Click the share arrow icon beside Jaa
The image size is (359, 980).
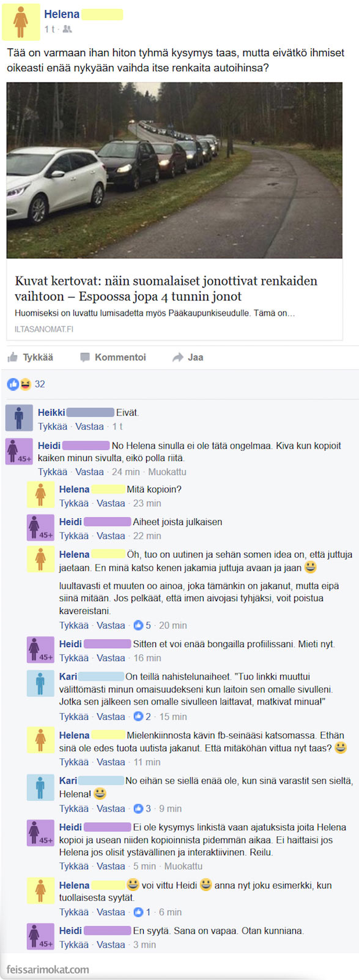[x=178, y=357]
